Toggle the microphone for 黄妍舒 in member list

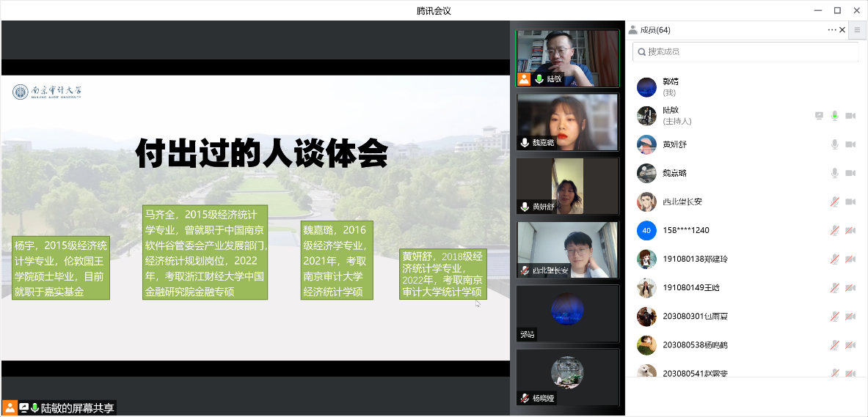[x=834, y=144]
